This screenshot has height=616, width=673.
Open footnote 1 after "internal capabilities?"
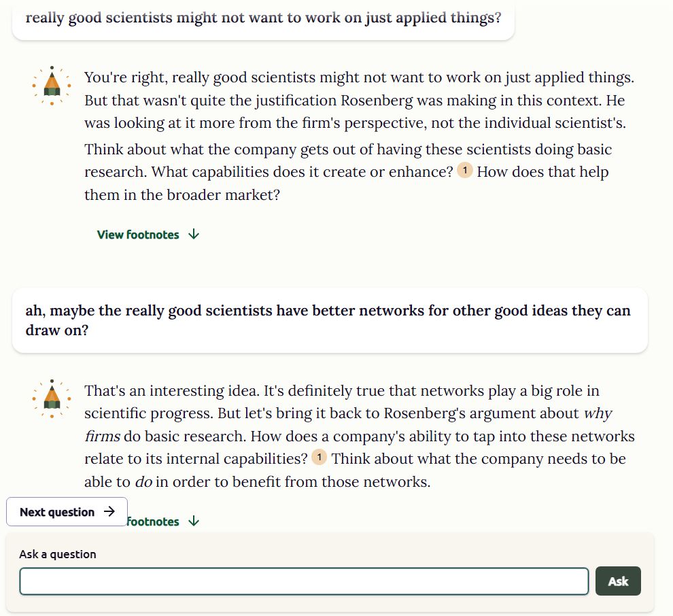(x=319, y=458)
